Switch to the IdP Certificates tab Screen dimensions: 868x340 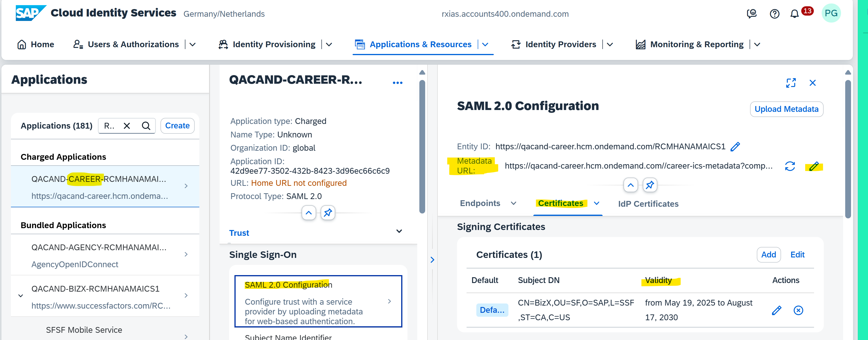click(648, 204)
